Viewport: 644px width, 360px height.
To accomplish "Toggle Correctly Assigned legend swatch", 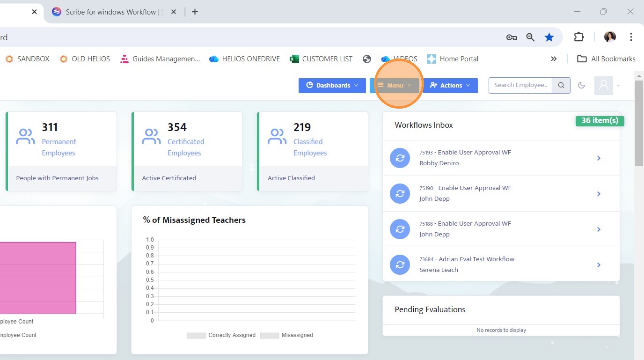I will tap(196, 335).
